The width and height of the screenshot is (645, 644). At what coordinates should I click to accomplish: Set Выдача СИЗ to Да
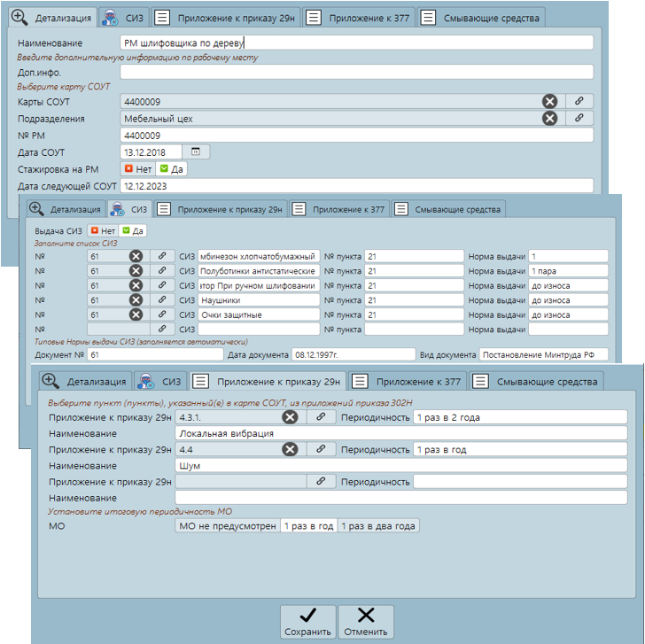click(133, 230)
